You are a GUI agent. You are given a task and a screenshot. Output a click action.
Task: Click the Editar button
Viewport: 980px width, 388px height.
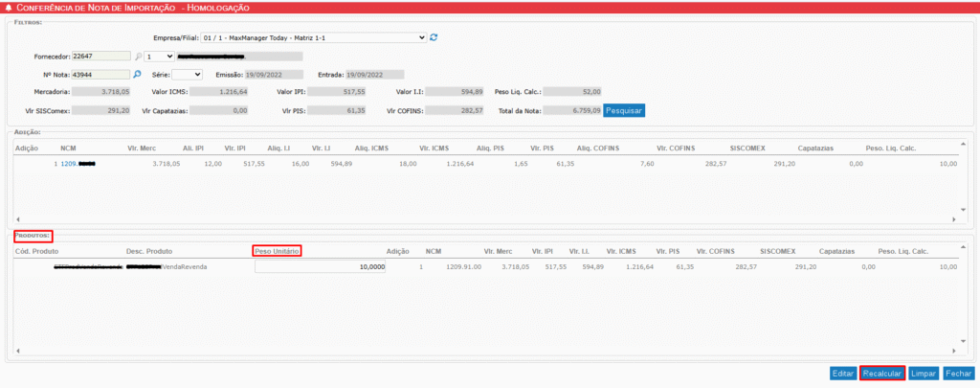(842, 374)
